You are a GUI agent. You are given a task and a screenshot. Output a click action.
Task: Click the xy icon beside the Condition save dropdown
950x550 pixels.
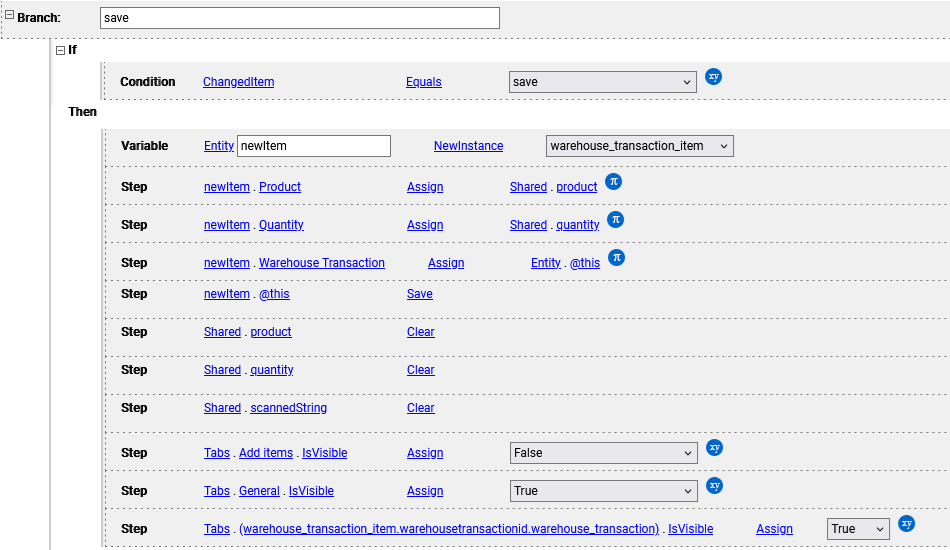pyautogui.click(x=713, y=77)
